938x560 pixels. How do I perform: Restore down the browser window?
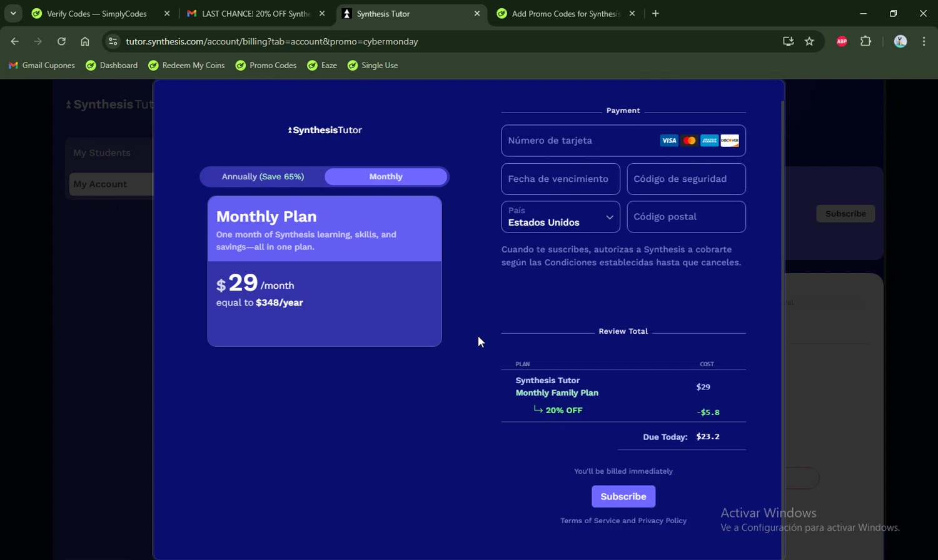(x=893, y=13)
